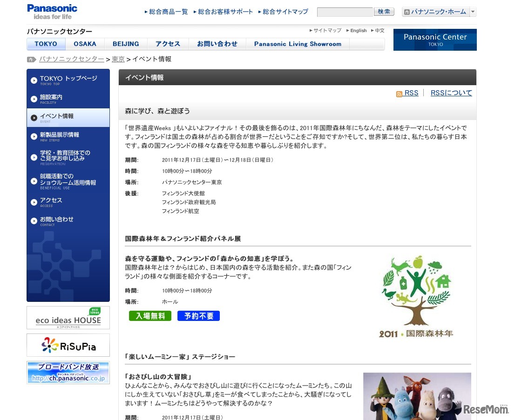Screen dimensions: 515x420
Task: Click the Panasonic ideas for life logo
Action: click(x=52, y=10)
